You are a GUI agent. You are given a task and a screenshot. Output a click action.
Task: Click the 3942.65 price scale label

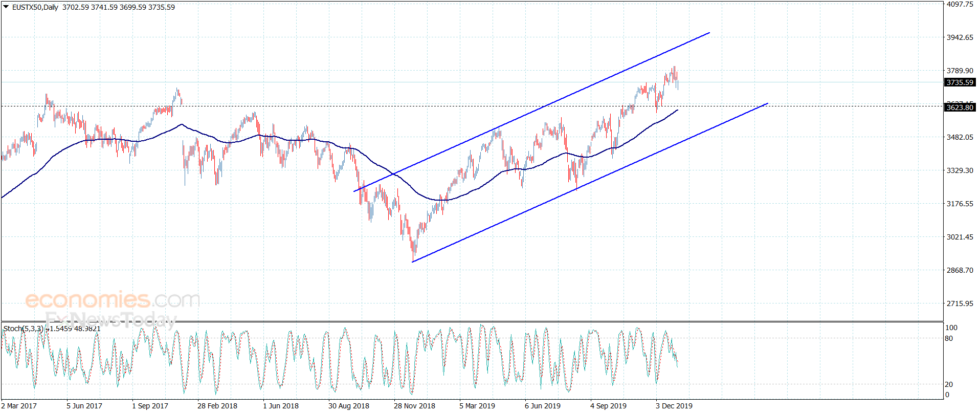point(960,37)
